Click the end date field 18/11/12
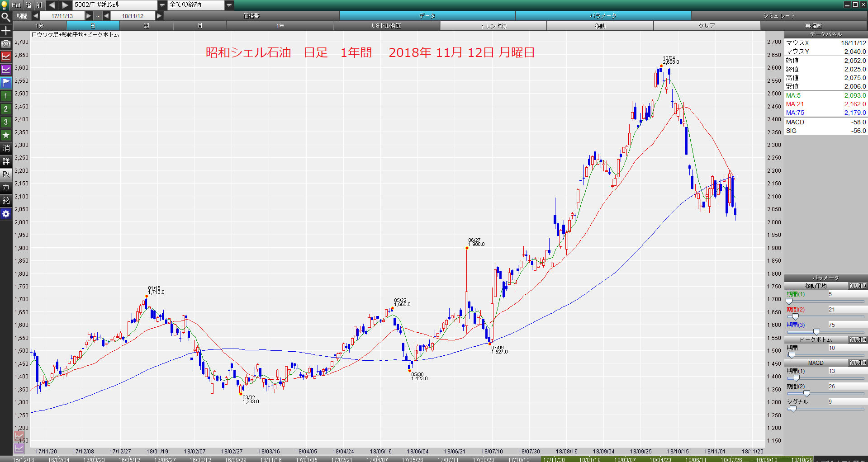Screen dimensions: 868x462 coord(133,16)
